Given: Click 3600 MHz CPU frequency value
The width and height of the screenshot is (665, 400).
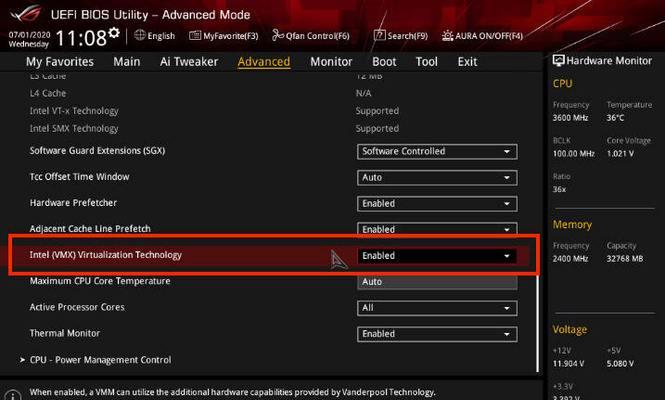Looking at the screenshot, I should click(570, 117).
